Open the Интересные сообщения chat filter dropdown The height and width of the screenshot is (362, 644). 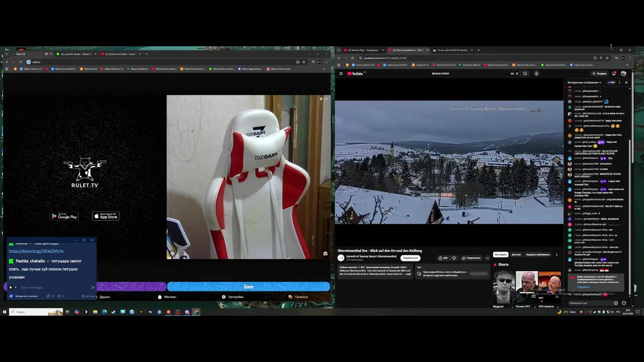[x=585, y=82]
